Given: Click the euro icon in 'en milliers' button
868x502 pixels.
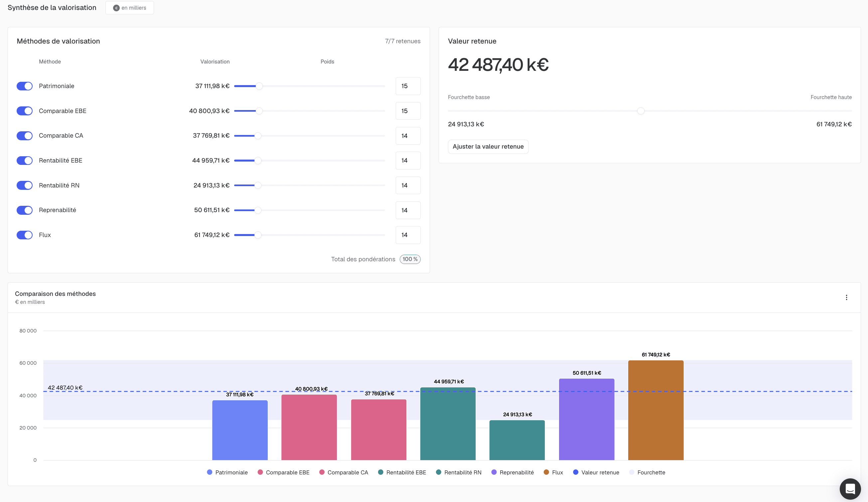Looking at the screenshot, I should 116,8.
